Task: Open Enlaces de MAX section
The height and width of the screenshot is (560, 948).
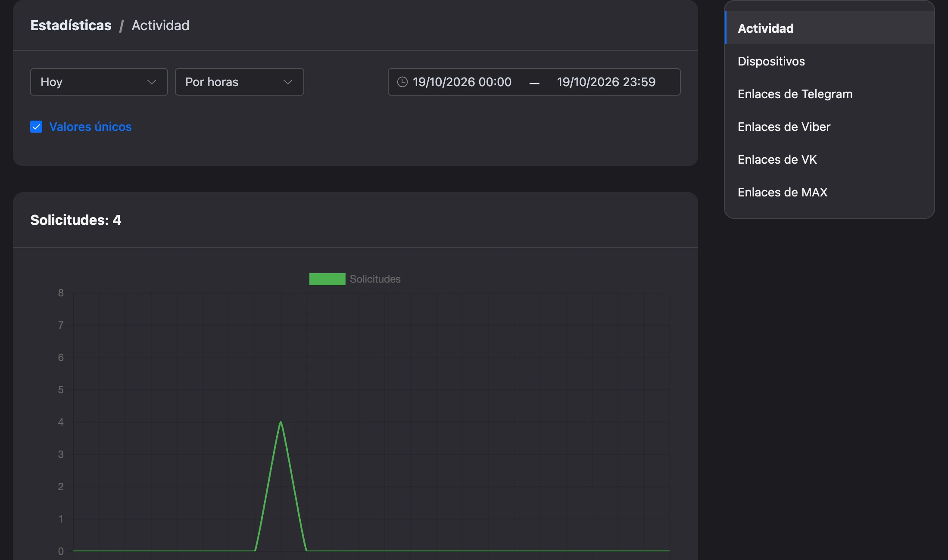Action: coord(829,192)
